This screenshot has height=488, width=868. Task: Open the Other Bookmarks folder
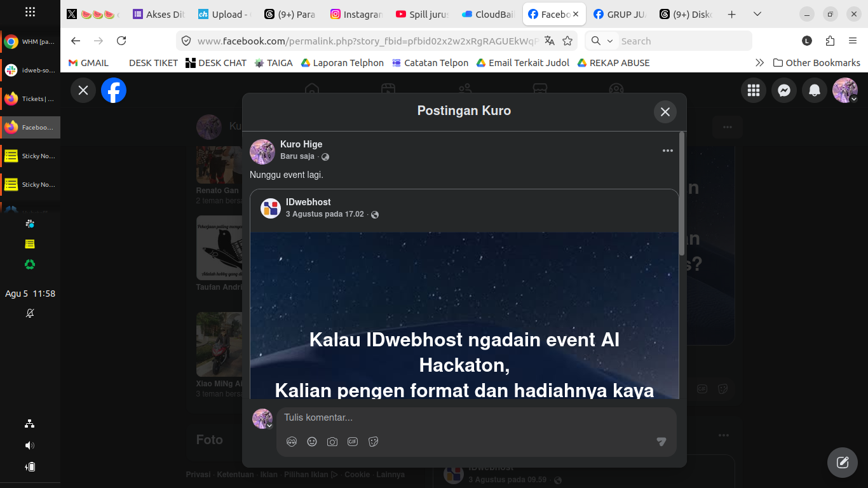coord(817,63)
